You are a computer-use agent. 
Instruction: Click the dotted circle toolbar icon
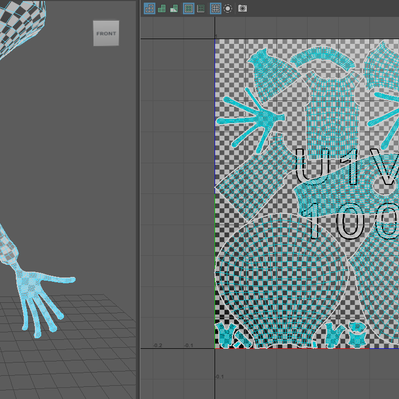tap(228, 8)
